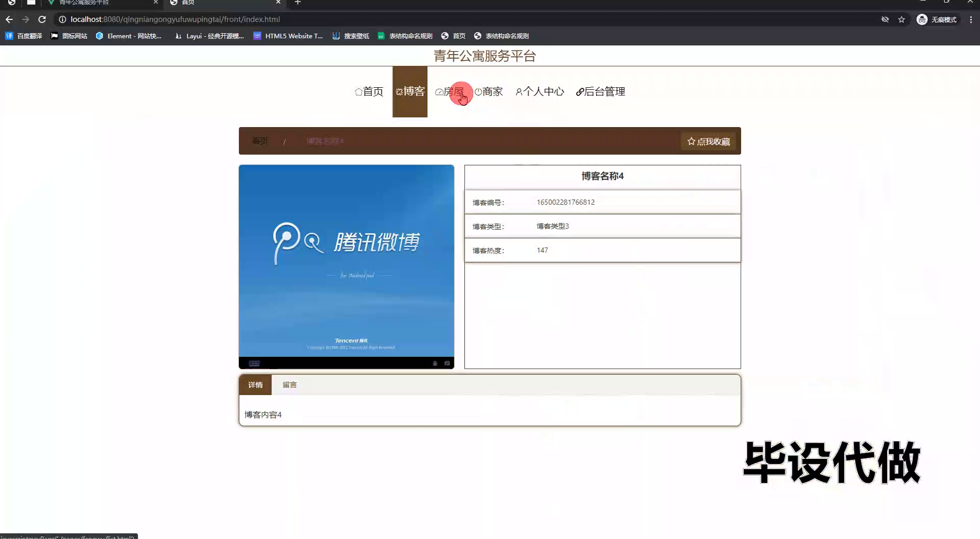Go to 首页 in the site navigation
980x539 pixels.
point(369,91)
